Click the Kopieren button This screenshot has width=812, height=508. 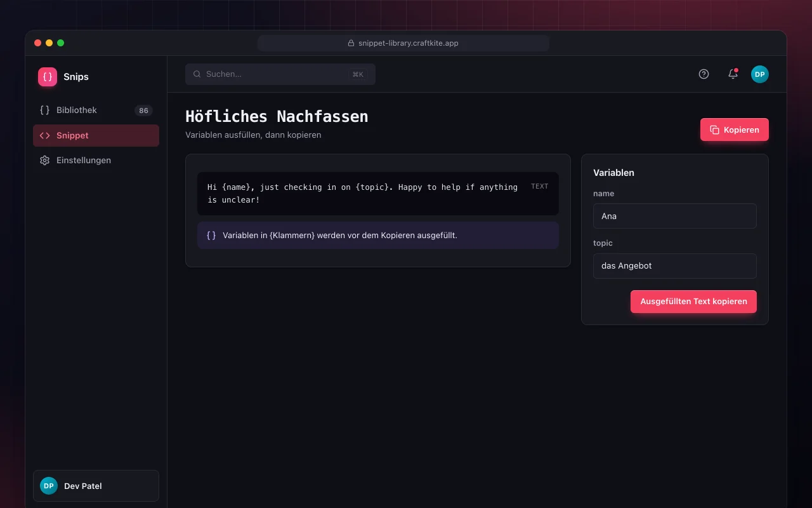pyautogui.click(x=735, y=130)
